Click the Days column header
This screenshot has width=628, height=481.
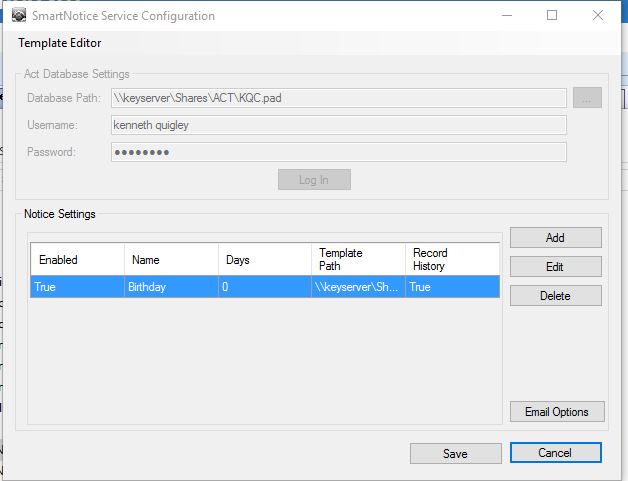[265, 260]
